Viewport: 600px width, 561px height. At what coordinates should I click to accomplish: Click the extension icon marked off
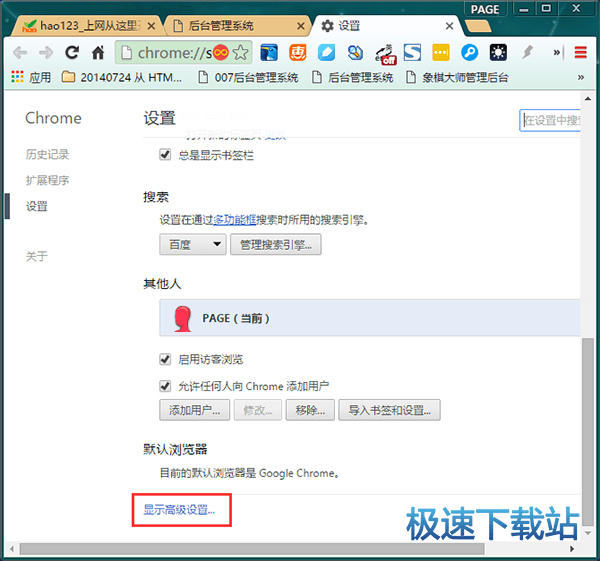coord(385,54)
